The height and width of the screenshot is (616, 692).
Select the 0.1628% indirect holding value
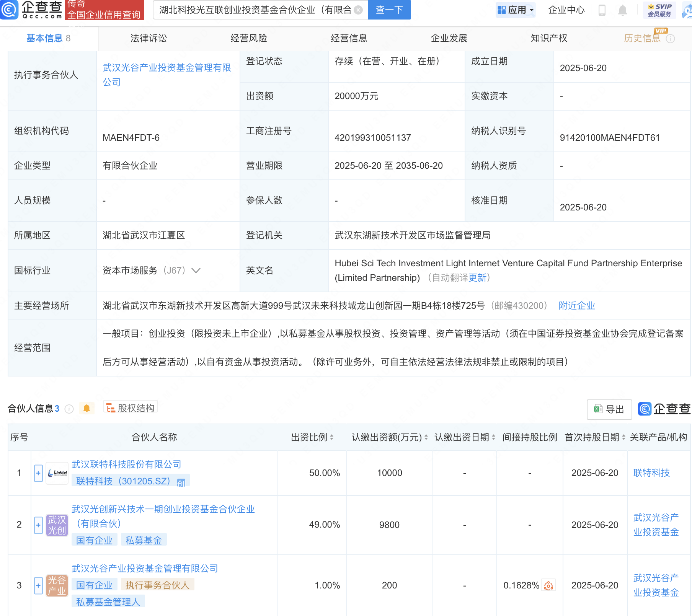point(521,585)
